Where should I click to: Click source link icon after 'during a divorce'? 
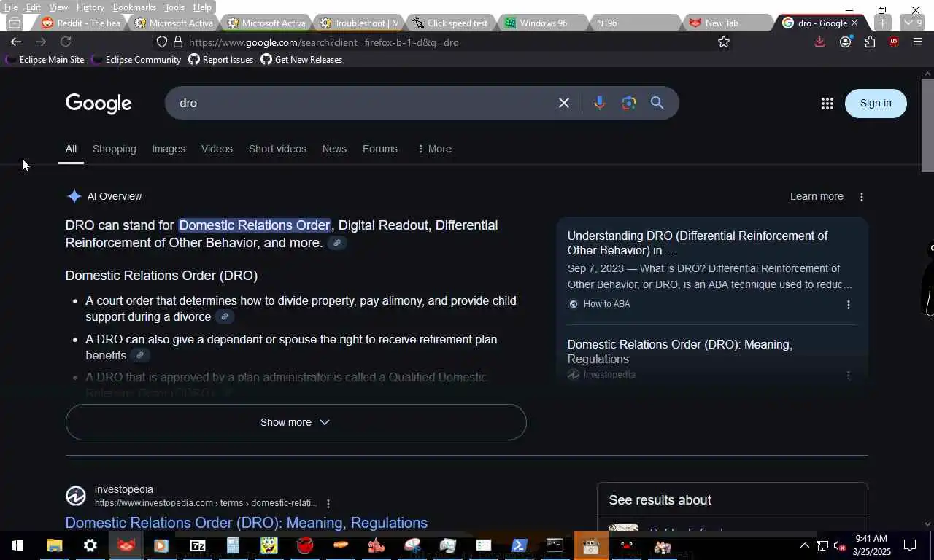coord(225,316)
